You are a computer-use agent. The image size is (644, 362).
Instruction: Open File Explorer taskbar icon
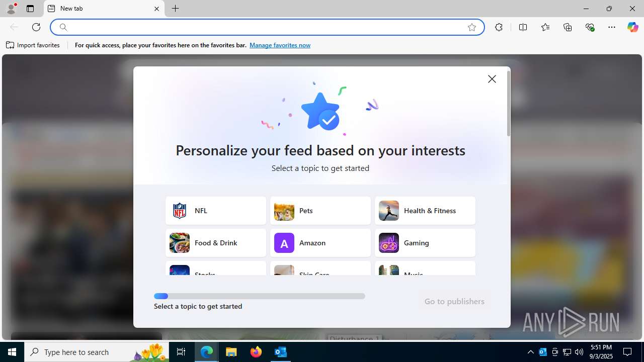231,352
